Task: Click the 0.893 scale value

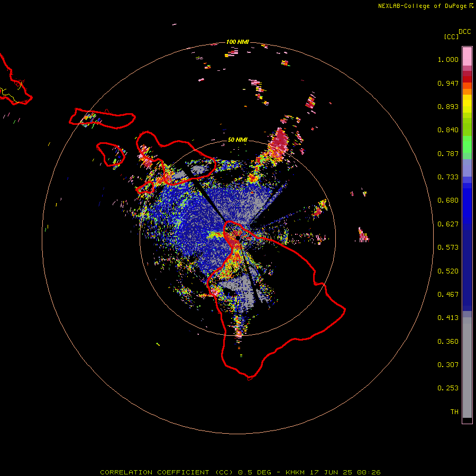Action: tap(448, 106)
